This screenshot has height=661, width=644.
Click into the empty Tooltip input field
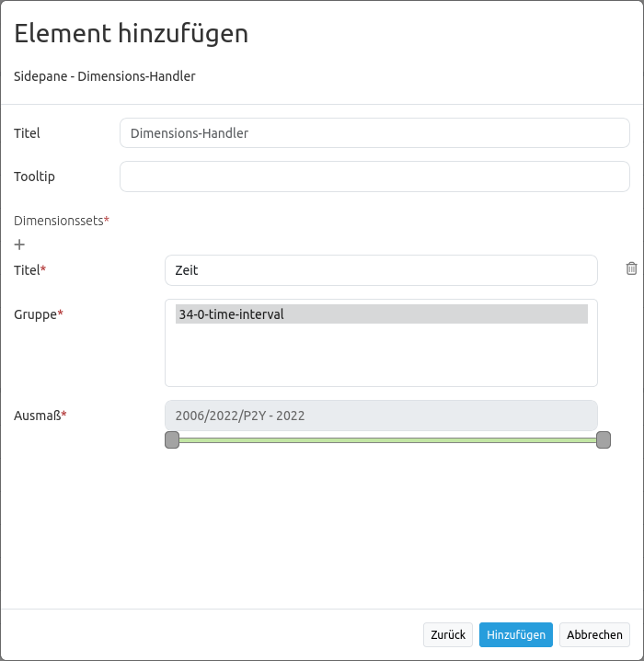point(374,177)
